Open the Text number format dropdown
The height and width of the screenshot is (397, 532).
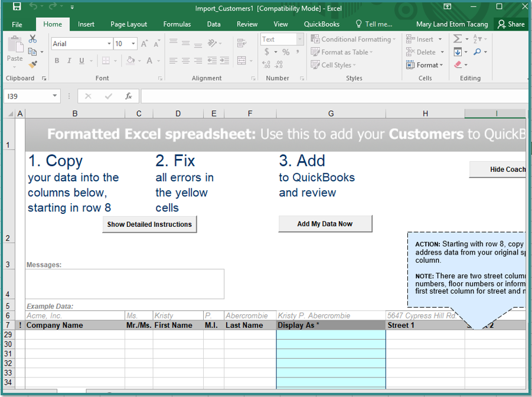pyautogui.click(x=301, y=39)
